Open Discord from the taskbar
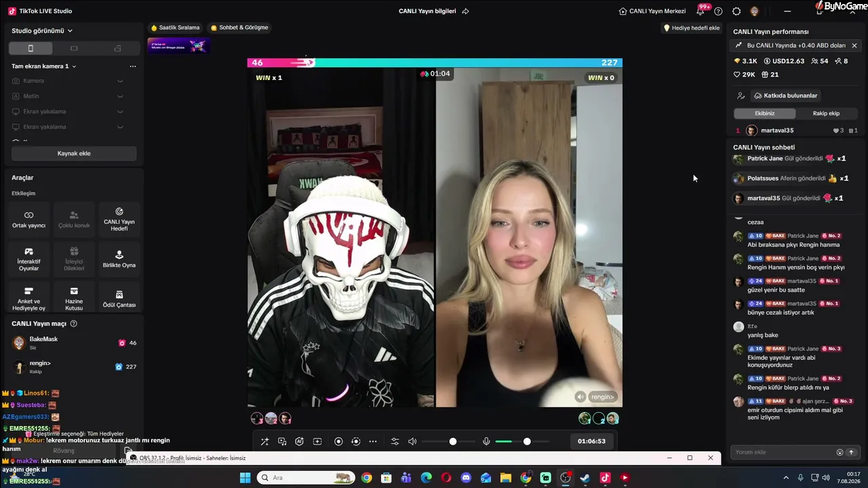Viewport: 868px width, 488px height. (x=466, y=478)
